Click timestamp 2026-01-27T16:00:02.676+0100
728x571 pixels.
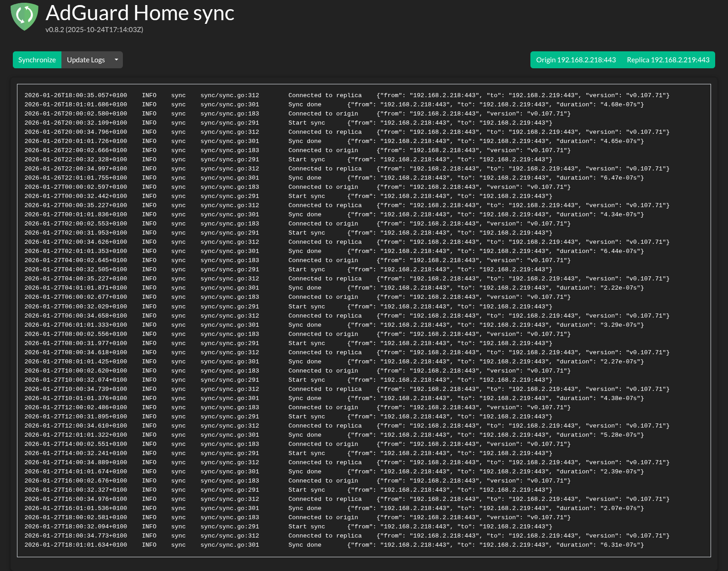click(x=76, y=481)
